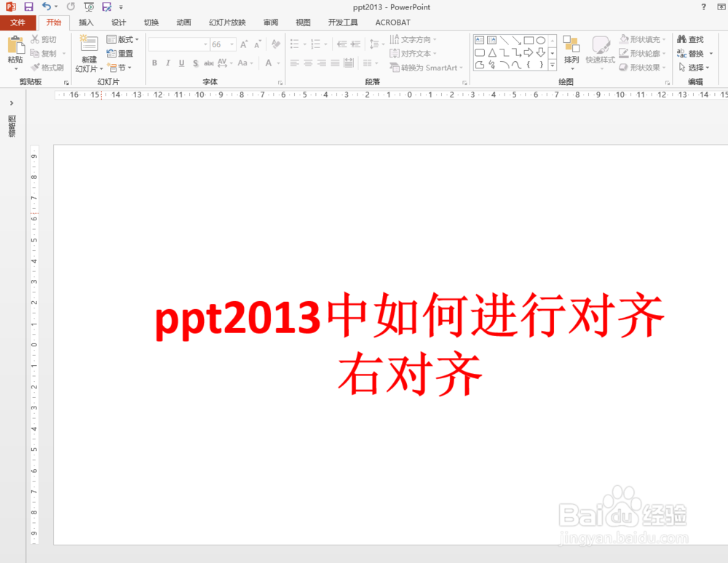Click Reset (重置) button

click(x=120, y=53)
